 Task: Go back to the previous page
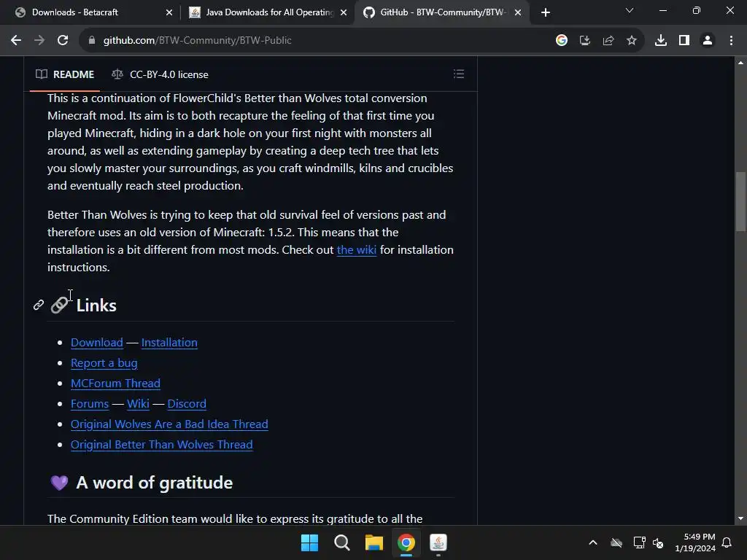click(16, 41)
